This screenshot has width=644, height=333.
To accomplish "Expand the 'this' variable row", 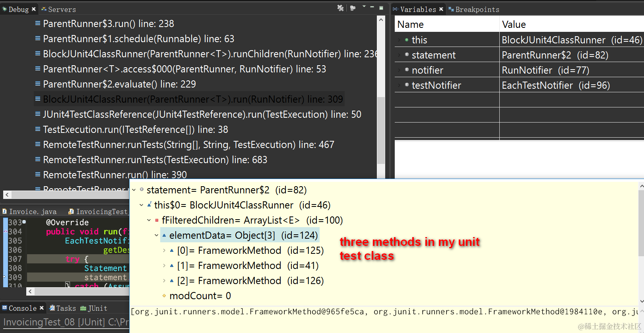I will (x=399, y=40).
